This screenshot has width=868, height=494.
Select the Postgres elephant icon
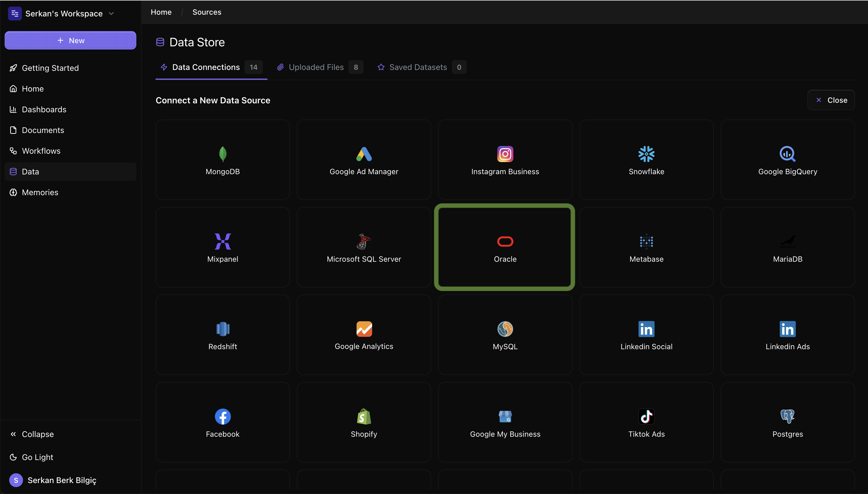[x=787, y=417]
